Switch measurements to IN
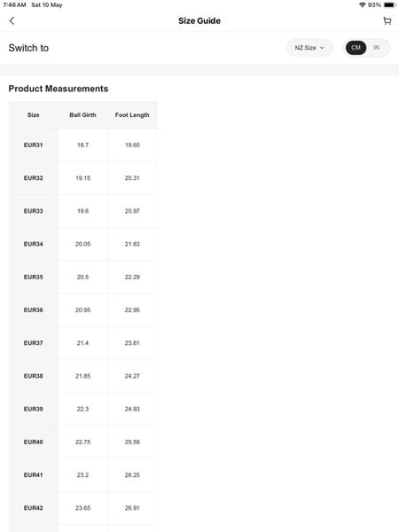The height and width of the screenshot is (532, 399). tap(376, 48)
